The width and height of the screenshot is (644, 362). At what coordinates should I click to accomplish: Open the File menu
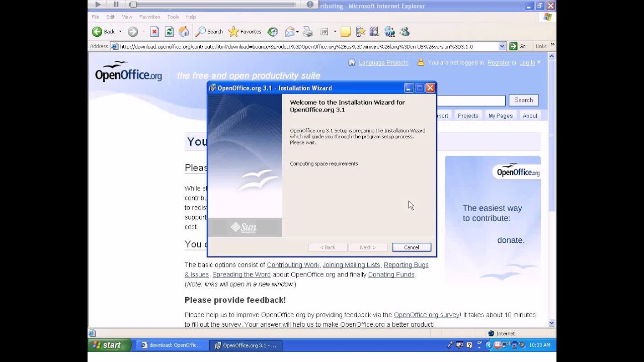(95, 17)
